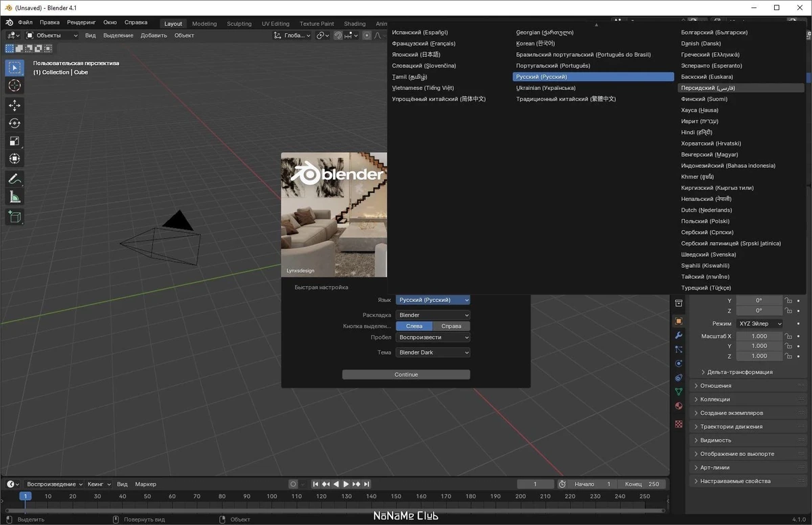This screenshot has height=525, width=812.
Task: Toggle lock for Scale Z
Action: [788, 356]
